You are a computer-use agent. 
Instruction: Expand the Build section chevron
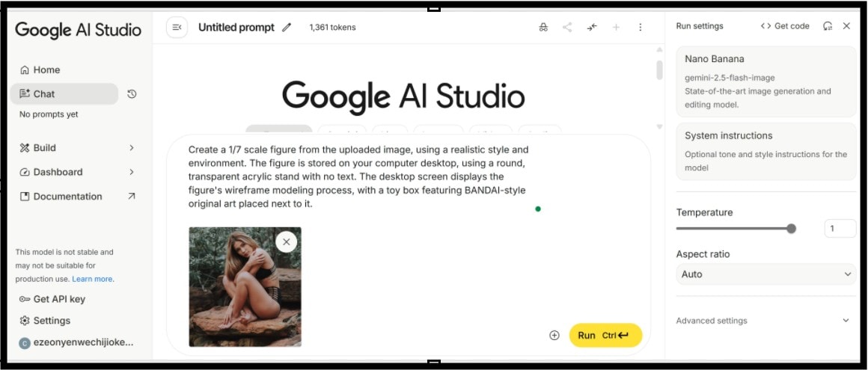tap(132, 148)
